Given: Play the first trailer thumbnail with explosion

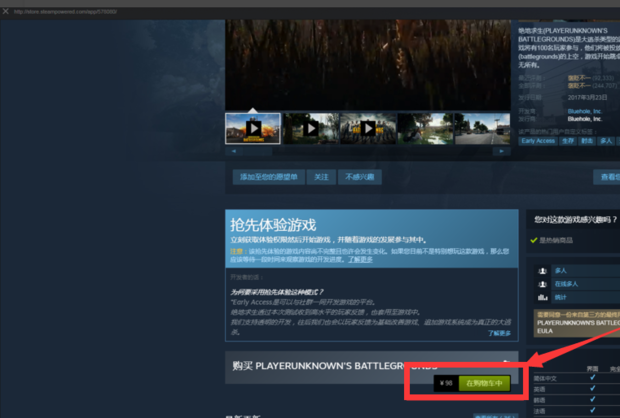Looking at the screenshot, I should [x=253, y=129].
